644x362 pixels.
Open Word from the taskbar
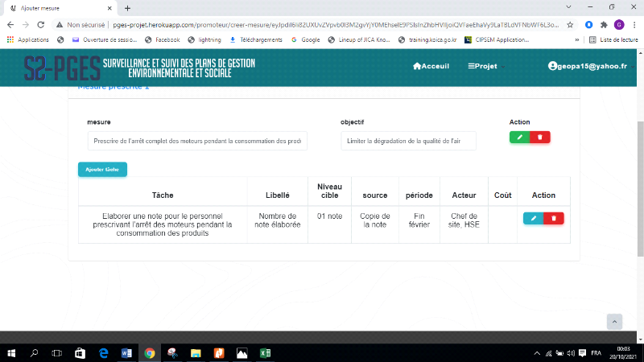point(126,353)
